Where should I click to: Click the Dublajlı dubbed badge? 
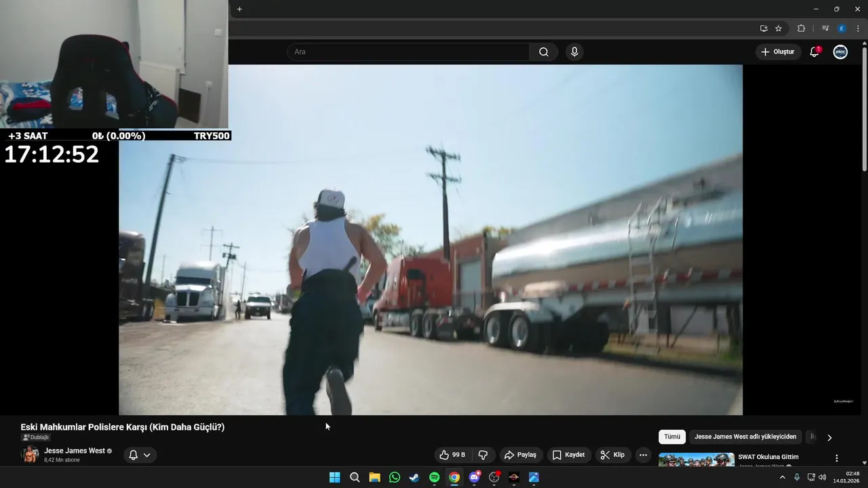coord(35,437)
